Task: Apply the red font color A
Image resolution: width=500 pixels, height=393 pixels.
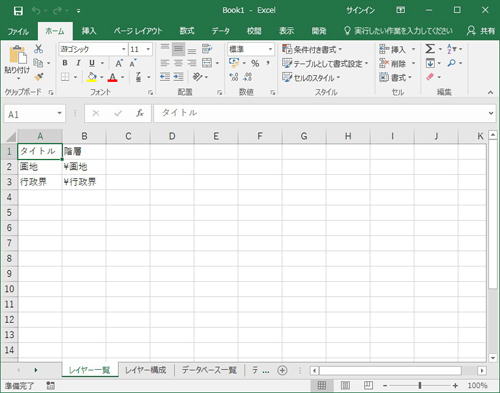Action: pyautogui.click(x=113, y=77)
